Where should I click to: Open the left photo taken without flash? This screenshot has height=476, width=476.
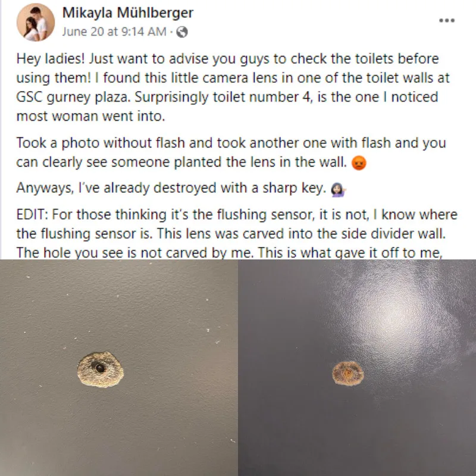[118, 368]
